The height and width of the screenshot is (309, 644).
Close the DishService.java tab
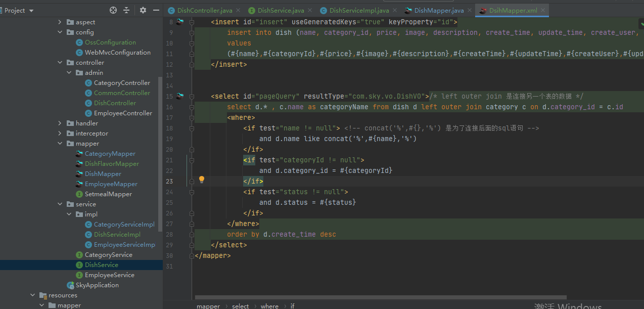(310, 10)
